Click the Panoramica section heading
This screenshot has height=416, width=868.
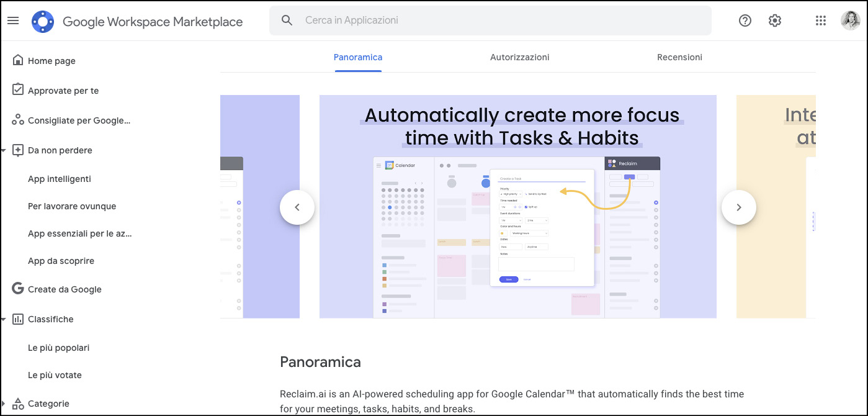320,362
